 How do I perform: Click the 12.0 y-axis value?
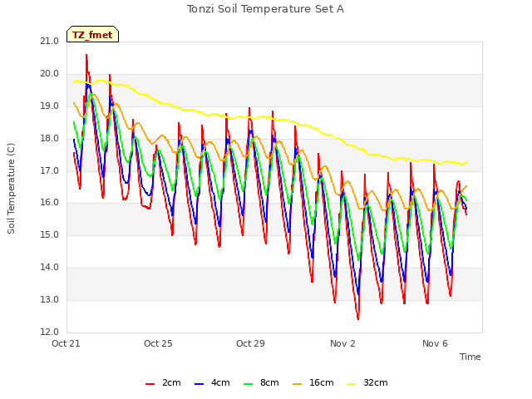(x=50, y=332)
